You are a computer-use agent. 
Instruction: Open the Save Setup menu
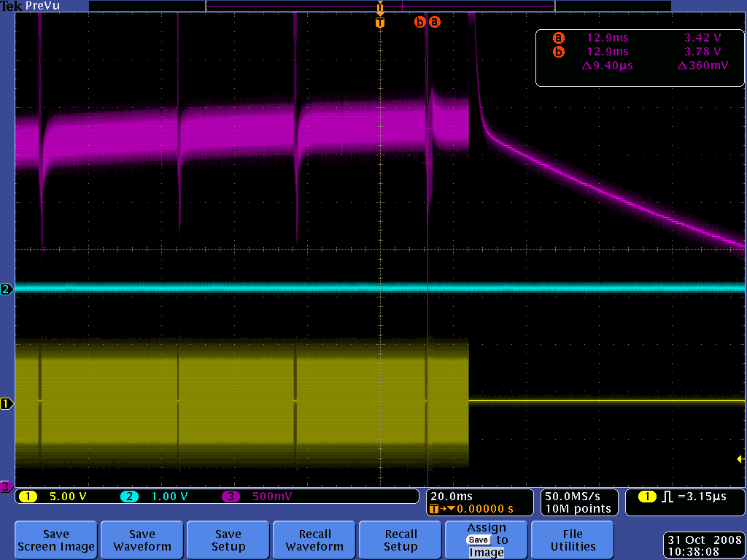pos(228,540)
